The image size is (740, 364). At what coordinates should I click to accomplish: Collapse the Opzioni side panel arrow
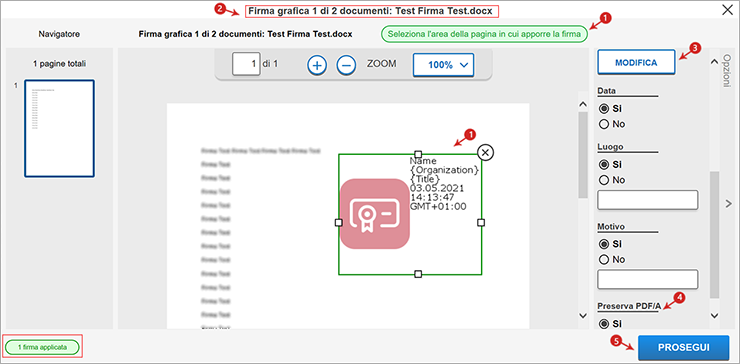coord(728,203)
